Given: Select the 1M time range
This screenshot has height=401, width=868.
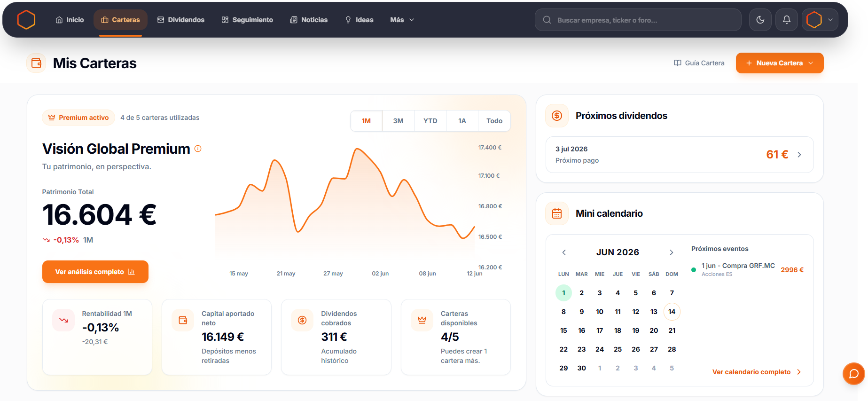Looking at the screenshot, I should coord(367,121).
